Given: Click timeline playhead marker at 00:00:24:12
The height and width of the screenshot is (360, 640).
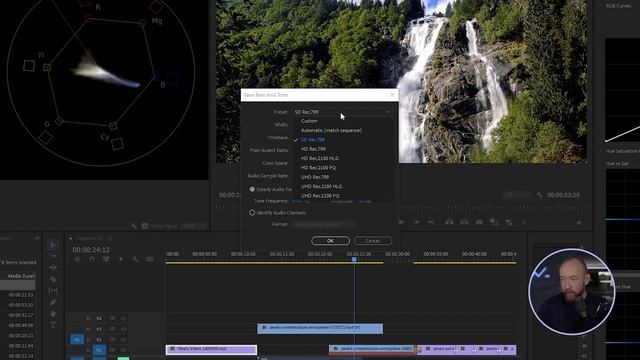Looking at the screenshot, I should tap(354, 259).
